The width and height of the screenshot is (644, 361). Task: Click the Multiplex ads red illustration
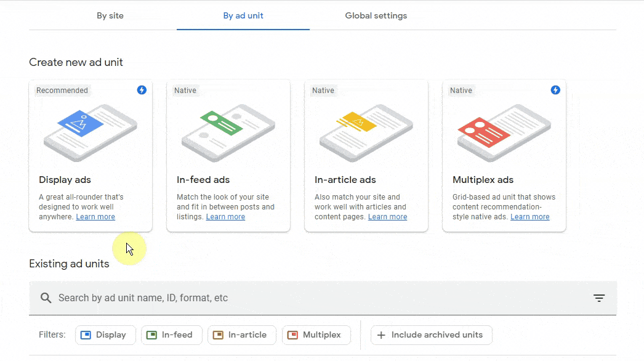point(504,132)
